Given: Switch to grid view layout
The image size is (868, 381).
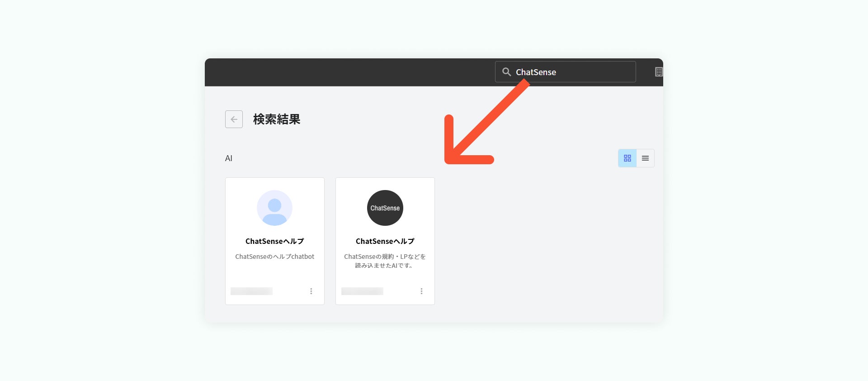Looking at the screenshot, I should [x=627, y=158].
